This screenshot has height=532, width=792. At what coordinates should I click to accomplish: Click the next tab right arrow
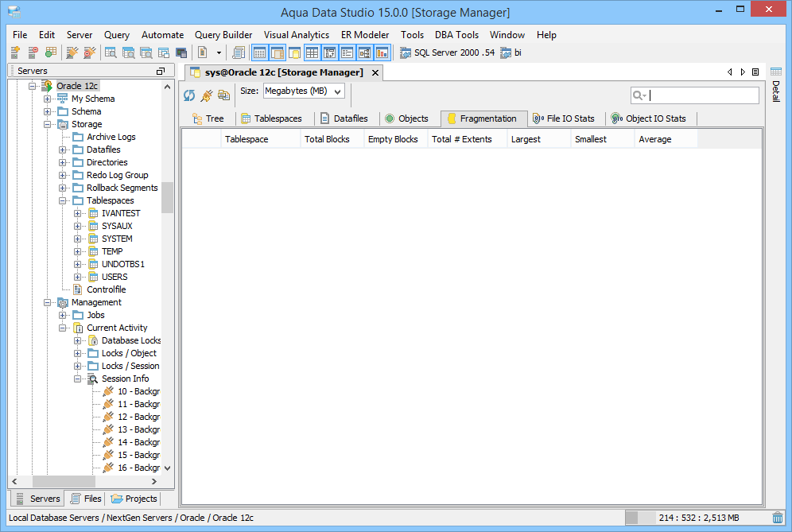pyautogui.click(x=743, y=72)
